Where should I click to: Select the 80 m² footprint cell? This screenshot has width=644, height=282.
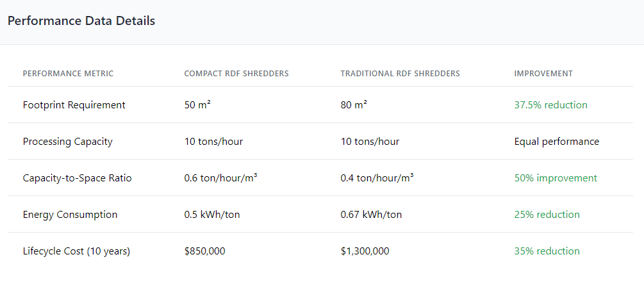354,105
